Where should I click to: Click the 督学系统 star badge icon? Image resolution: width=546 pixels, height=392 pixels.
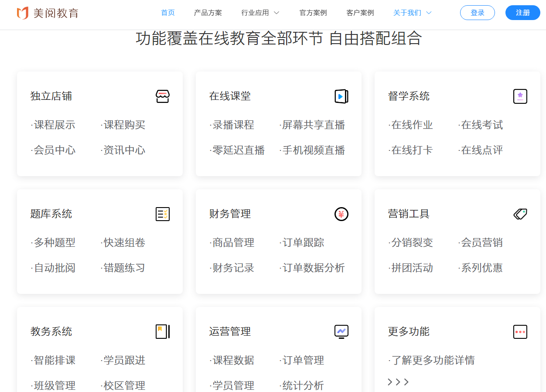[x=520, y=96]
